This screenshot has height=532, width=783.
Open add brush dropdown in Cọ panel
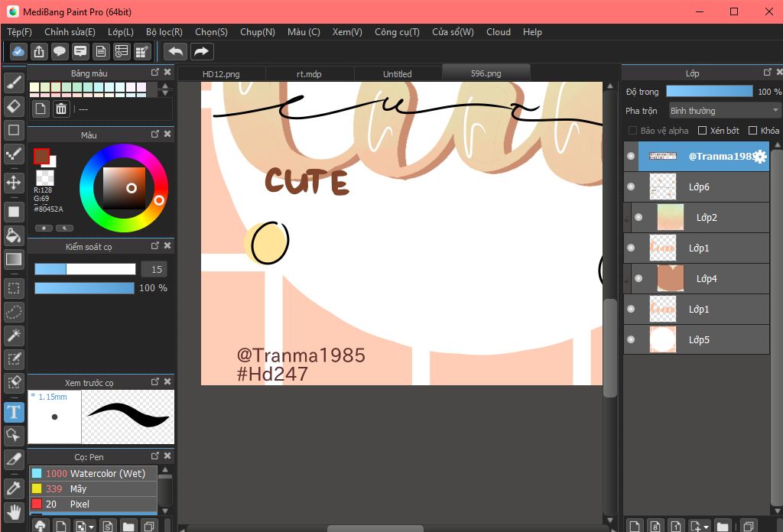click(x=92, y=527)
